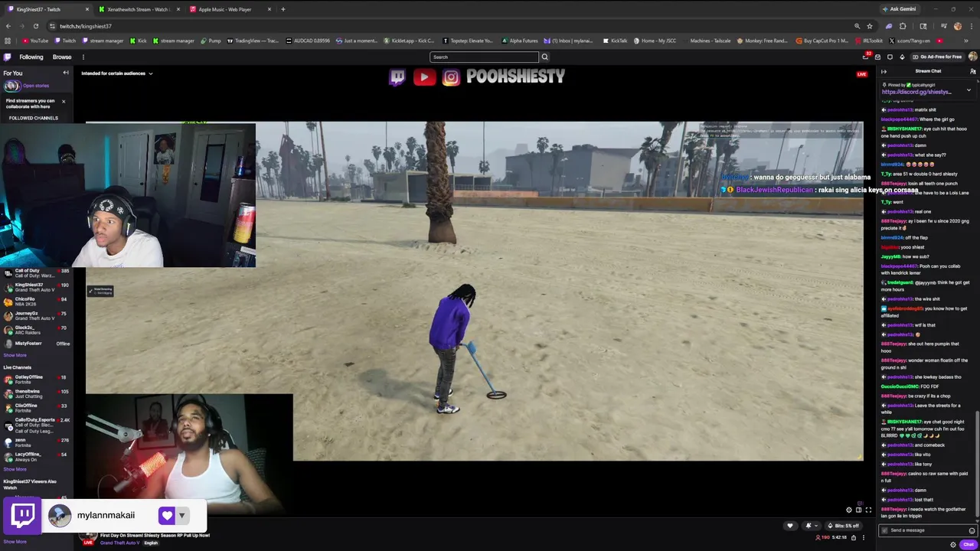Click Show More under followed channels
This screenshot has height=551, width=980.
click(15, 355)
